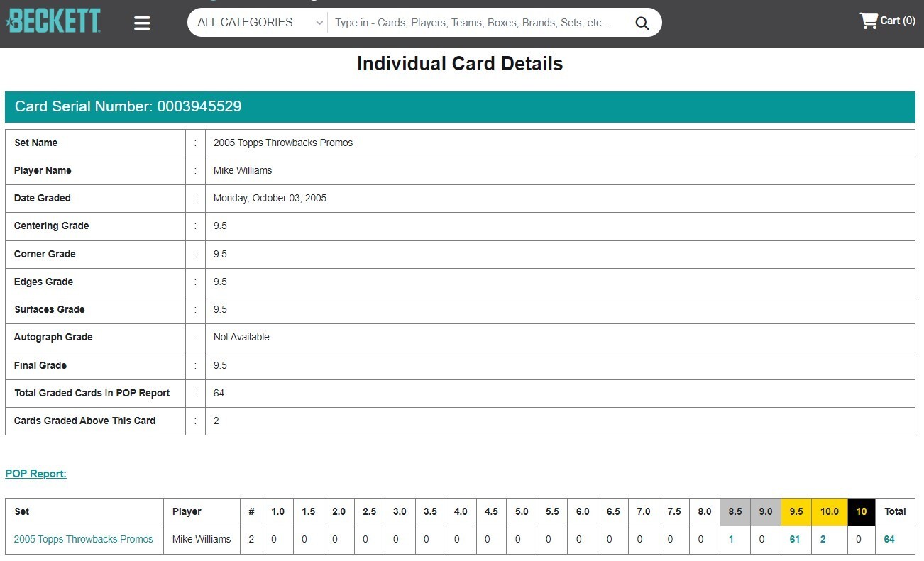The height and width of the screenshot is (561, 924).
Task: Click the Surfaces Grade label
Action: (x=50, y=309)
